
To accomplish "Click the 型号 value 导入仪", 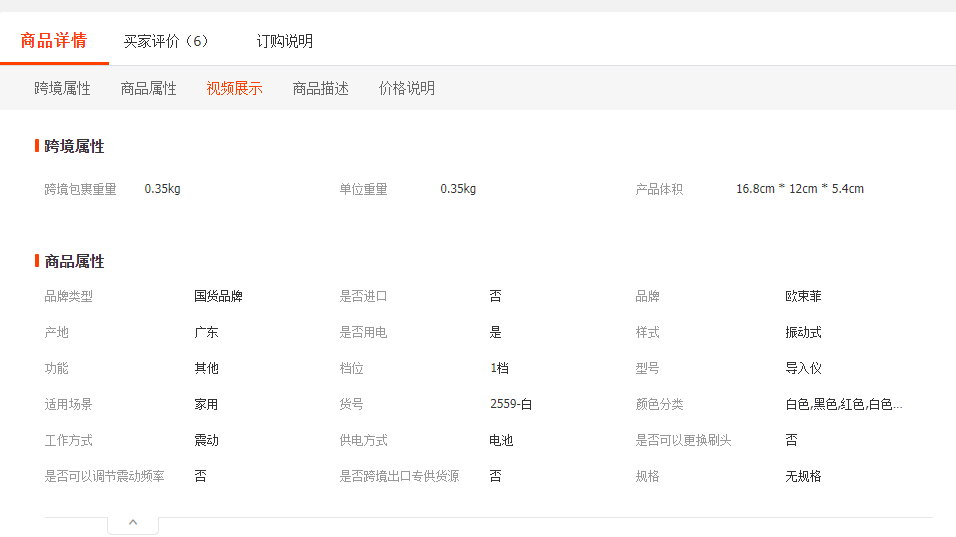I will tap(803, 369).
